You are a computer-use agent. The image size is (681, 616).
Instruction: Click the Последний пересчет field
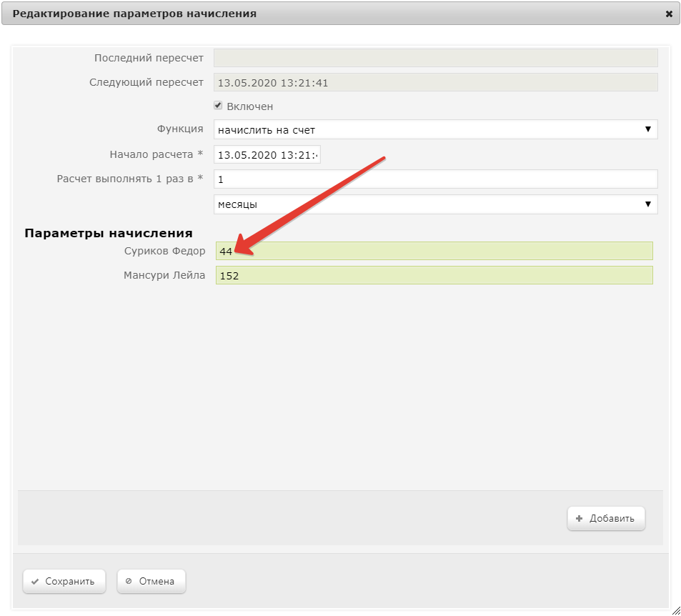pyautogui.click(x=436, y=58)
